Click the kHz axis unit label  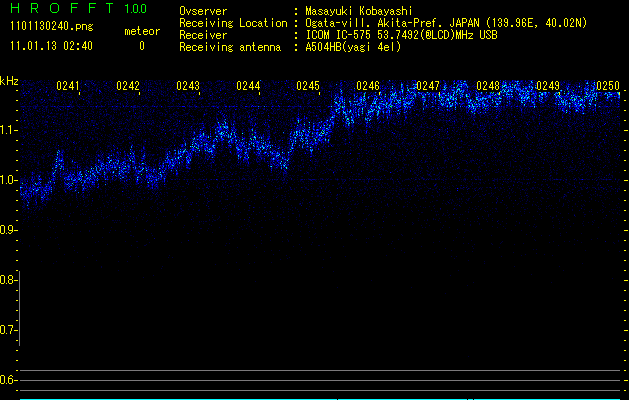pyautogui.click(x=9, y=81)
